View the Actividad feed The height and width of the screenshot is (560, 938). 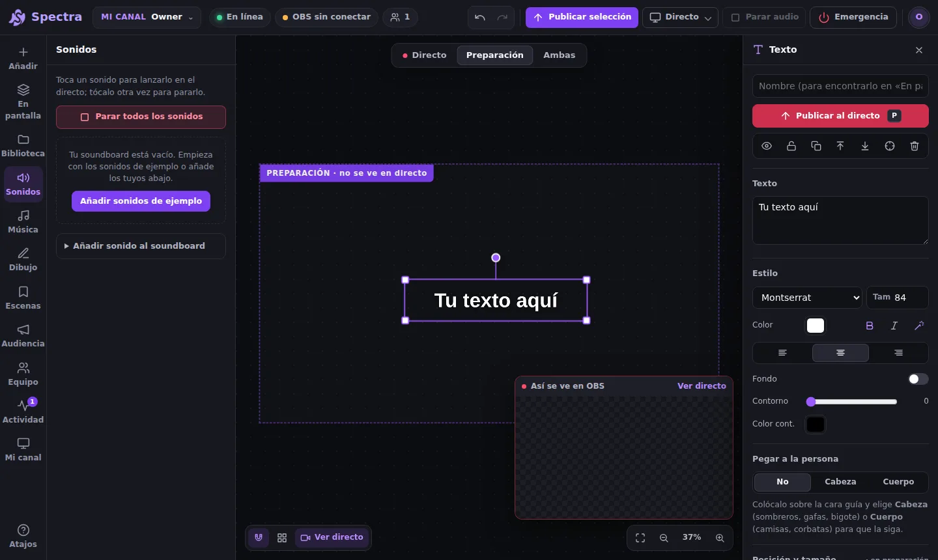(x=23, y=412)
